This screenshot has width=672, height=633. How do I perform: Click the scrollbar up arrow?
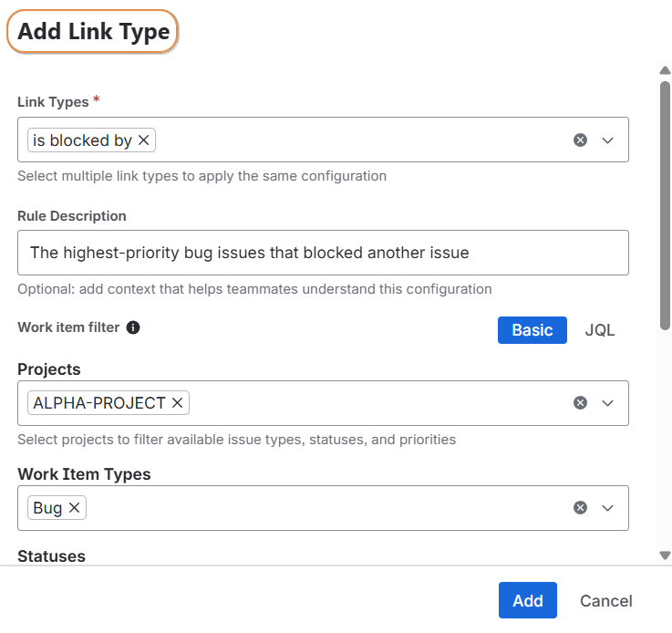pos(665,70)
